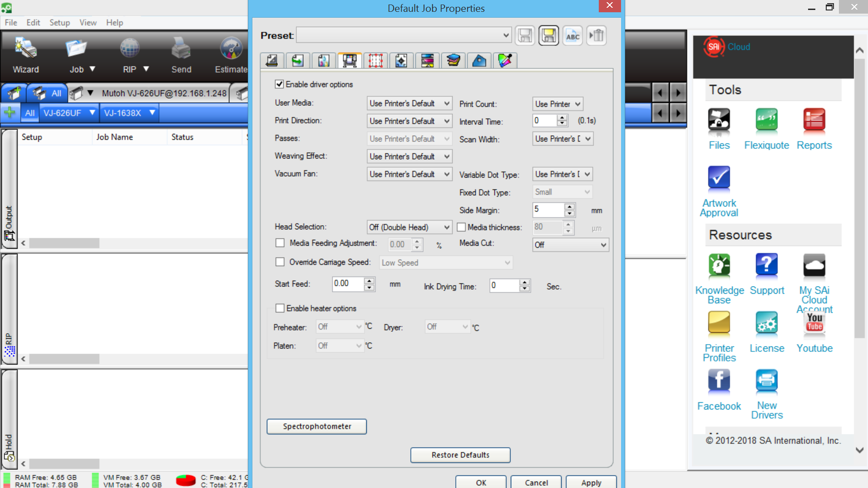868x488 pixels.
Task: Check Override Carriage Speed checkbox
Action: [x=280, y=262]
